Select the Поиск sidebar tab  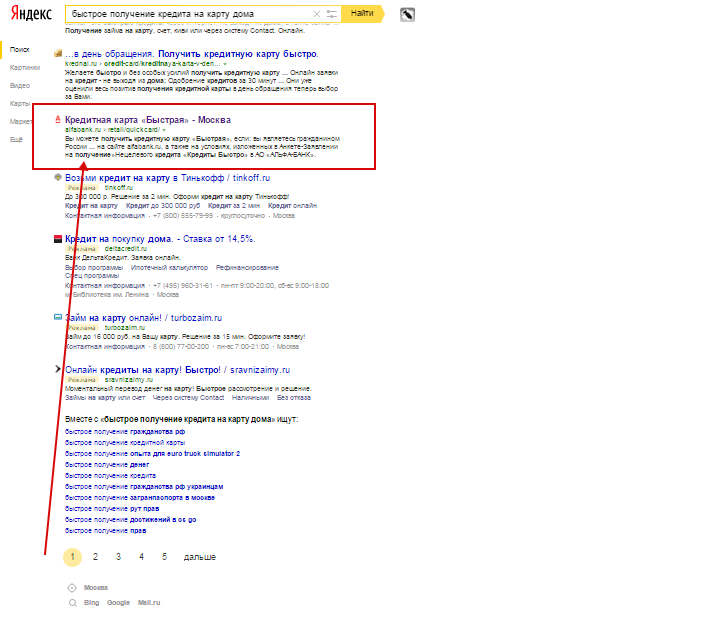pos(19,49)
